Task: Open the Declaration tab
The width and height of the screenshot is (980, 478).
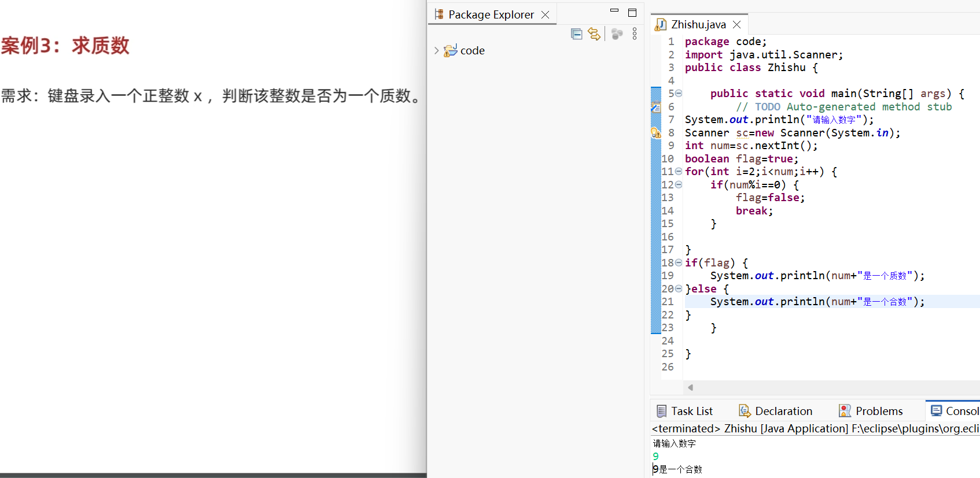Action: 776,411
